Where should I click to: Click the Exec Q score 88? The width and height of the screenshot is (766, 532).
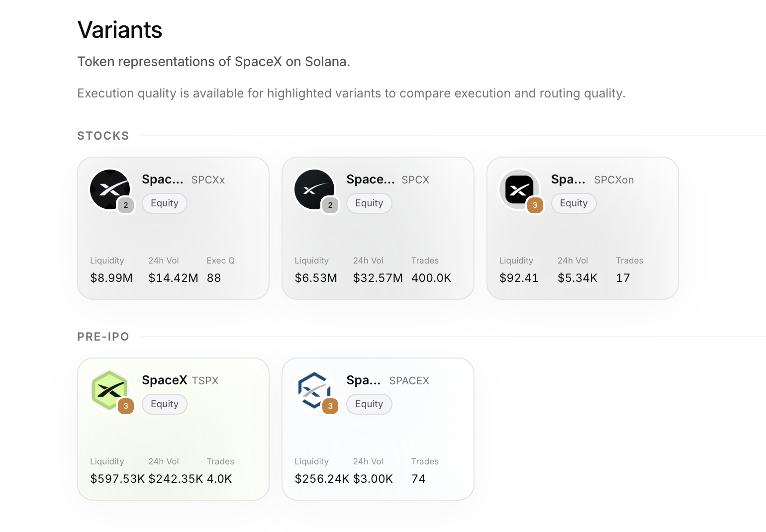point(214,278)
